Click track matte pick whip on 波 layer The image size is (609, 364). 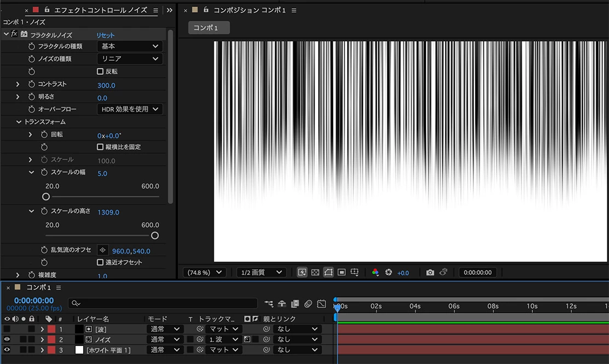pyautogui.click(x=200, y=328)
